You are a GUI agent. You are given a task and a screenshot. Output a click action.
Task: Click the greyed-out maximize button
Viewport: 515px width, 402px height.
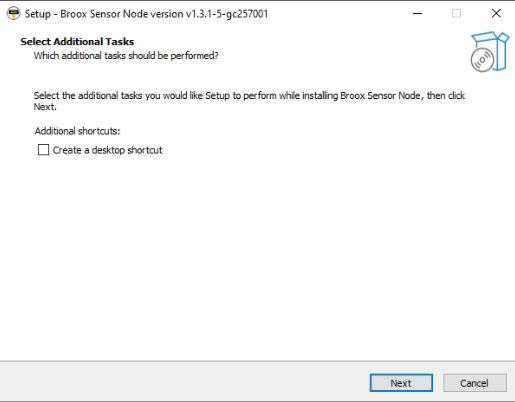point(456,13)
